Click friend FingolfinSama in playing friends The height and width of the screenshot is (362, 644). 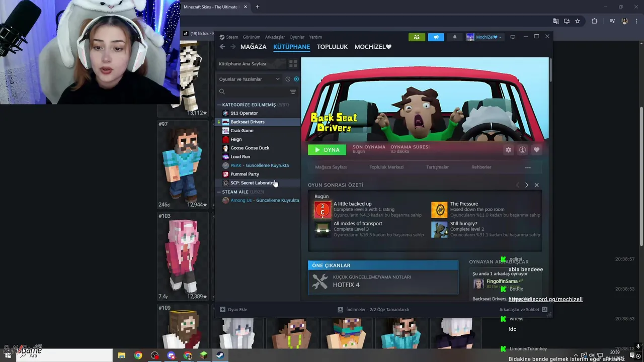(502, 282)
